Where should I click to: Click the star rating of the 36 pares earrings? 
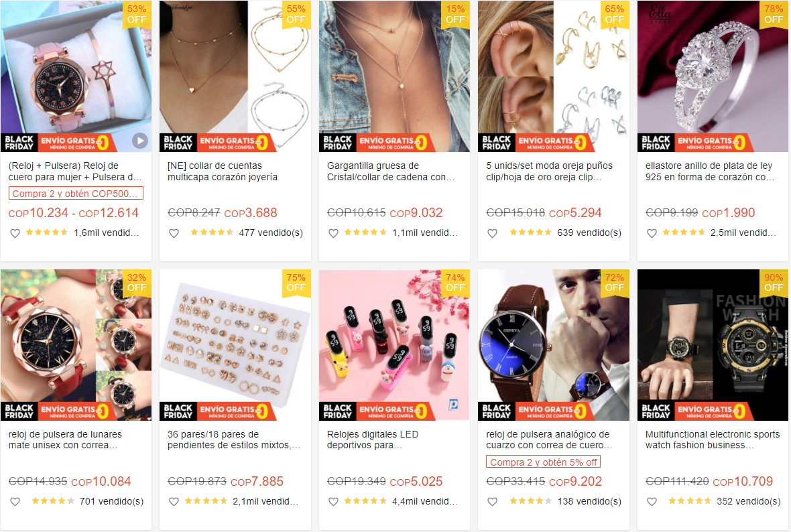(206, 501)
